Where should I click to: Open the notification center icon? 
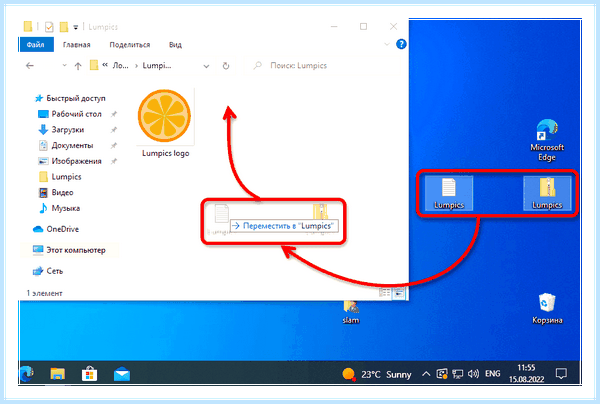pyautogui.click(x=561, y=373)
